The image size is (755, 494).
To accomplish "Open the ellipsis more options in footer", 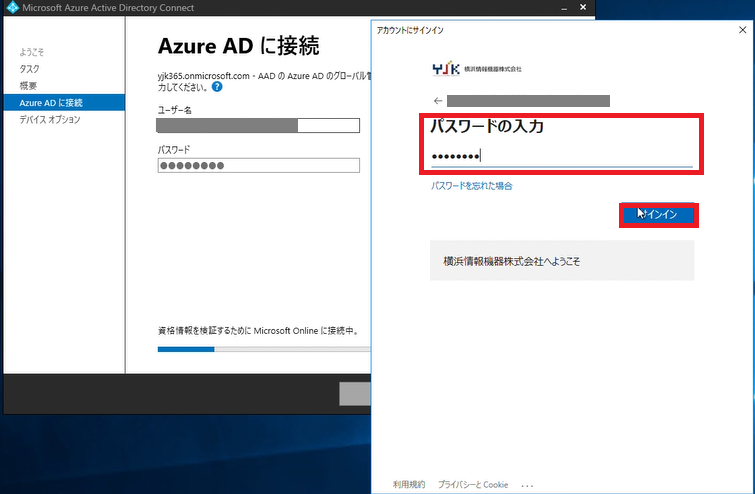I will pyautogui.click(x=527, y=485).
